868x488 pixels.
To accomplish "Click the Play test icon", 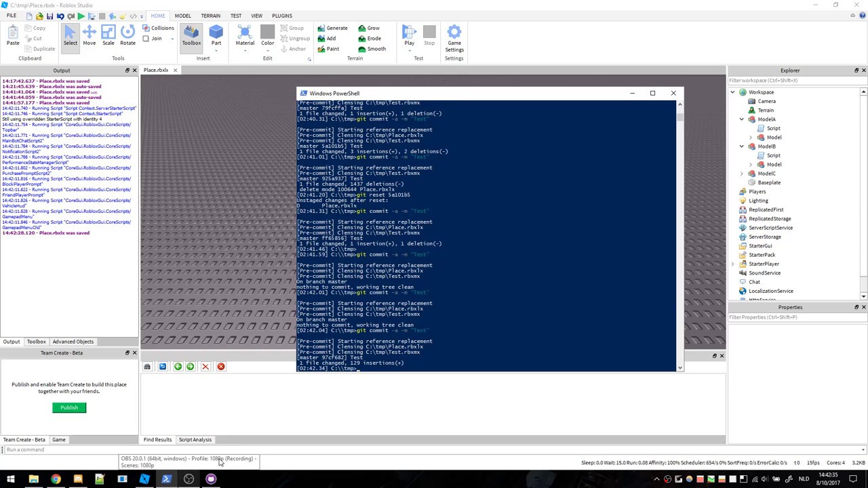I will point(409,32).
